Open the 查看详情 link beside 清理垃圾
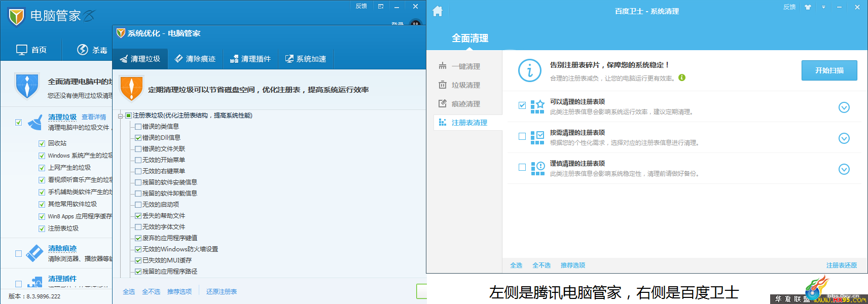This screenshot has width=868, height=304. click(94, 117)
